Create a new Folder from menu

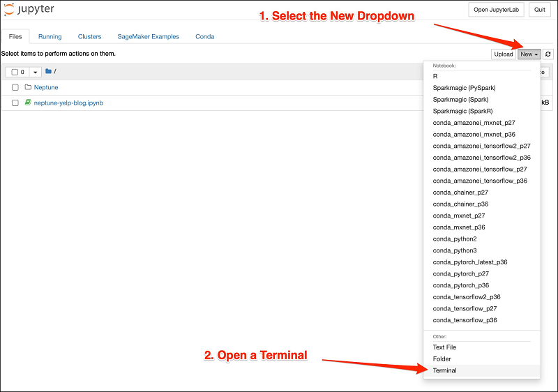(482, 359)
